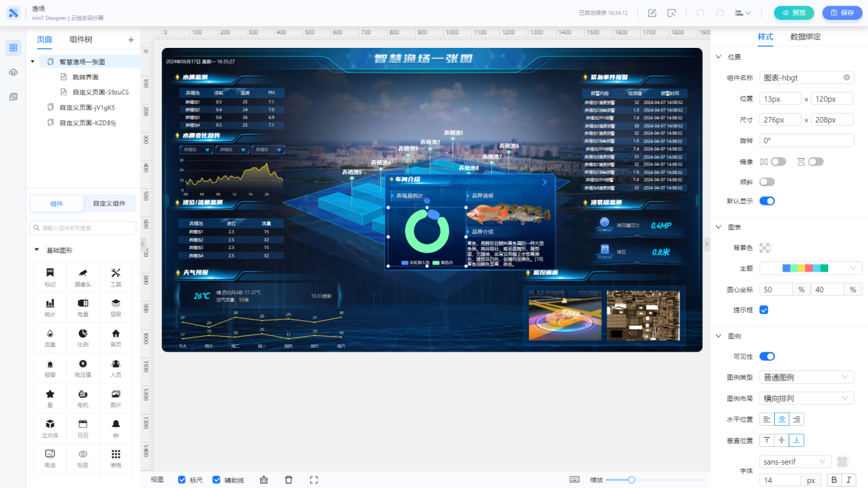Open the alignment dropdown in top toolbar
The height and width of the screenshot is (488, 868).
pos(743,13)
